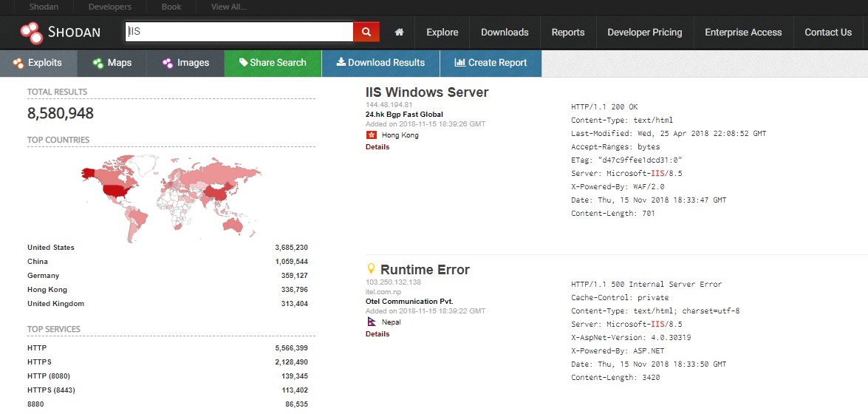Focus the IIS search input field
Viewport: 868px width, 414px height.
click(239, 32)
